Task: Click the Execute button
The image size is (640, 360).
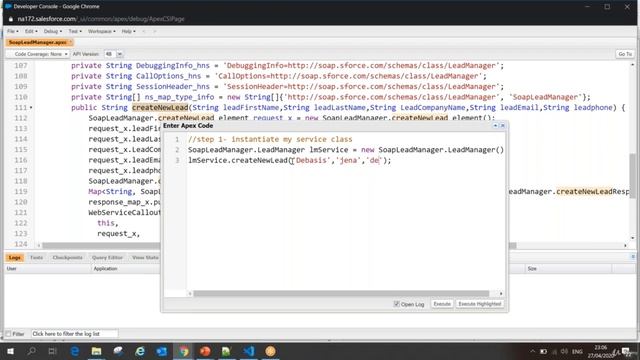Action: click(442, 304)
